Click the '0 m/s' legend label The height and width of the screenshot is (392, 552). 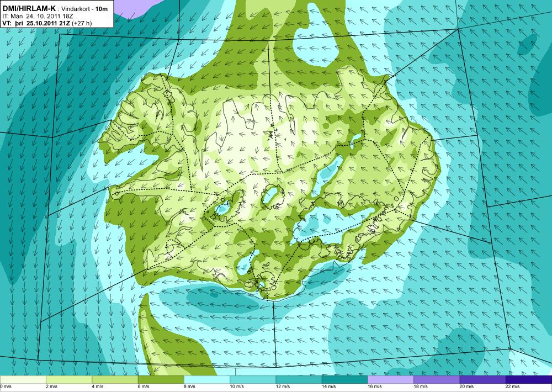click(6, 386)
